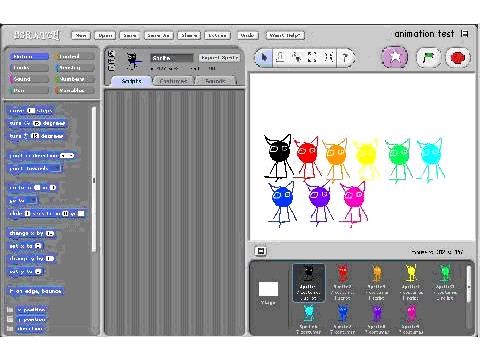The height and width of the screenshot is (360, 480).
Task: Select the Control block category
Action: 75,57
